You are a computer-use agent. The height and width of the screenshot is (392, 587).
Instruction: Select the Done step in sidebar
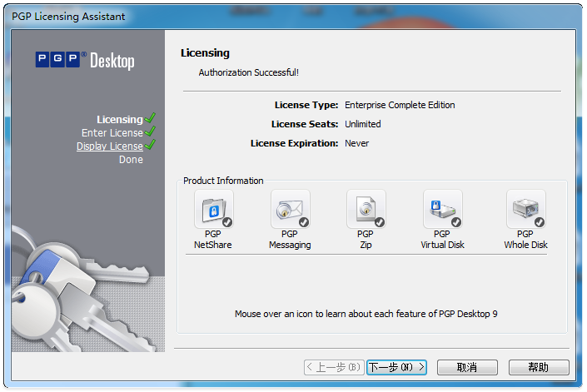[x=131, y=160]
